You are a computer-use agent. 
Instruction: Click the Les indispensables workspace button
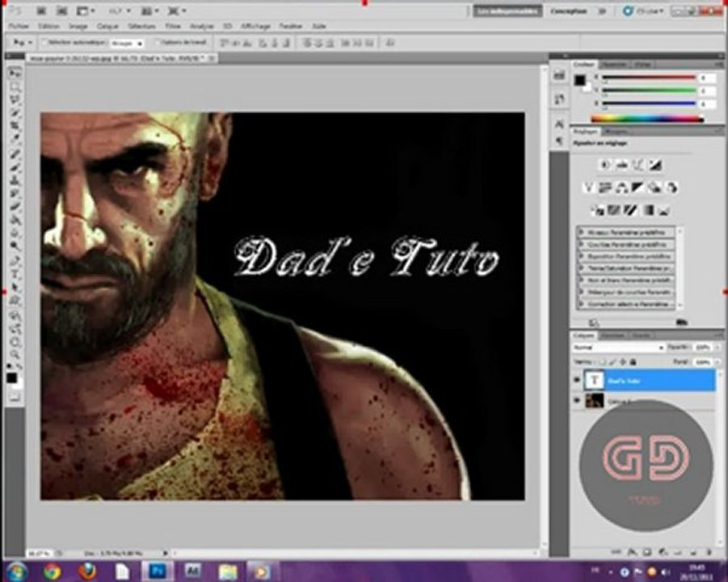(507, 11)
